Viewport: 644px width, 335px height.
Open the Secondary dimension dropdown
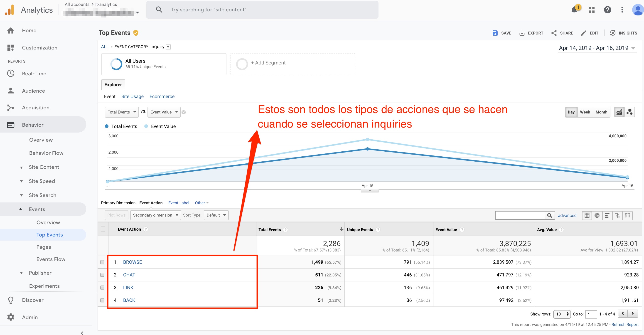(x=155, y=215)
